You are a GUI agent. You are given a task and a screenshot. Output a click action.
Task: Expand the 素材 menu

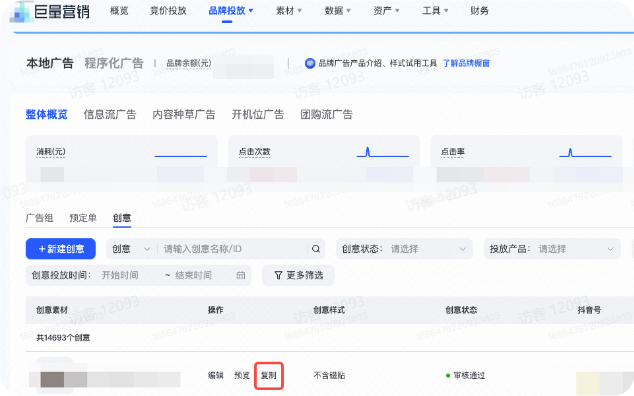point(289,11)
